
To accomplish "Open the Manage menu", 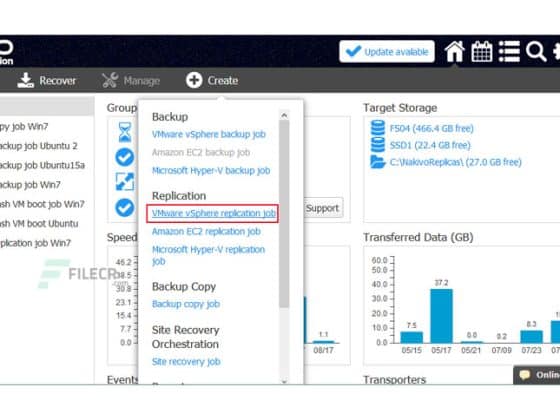I will [x=131, y=80].
